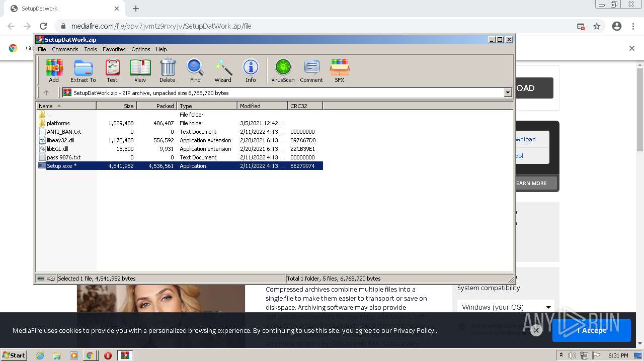Screen dimensions: 644x362
Task: Click the Test archive icon
Action: pos(112,71)
